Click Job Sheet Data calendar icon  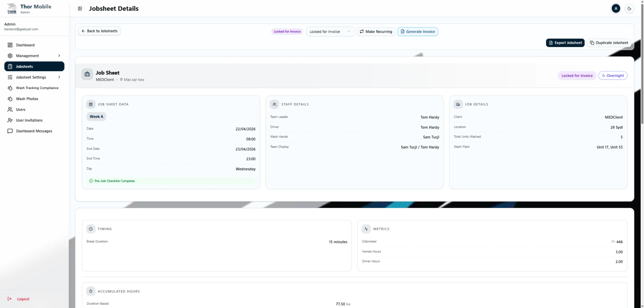pos(91,104)
